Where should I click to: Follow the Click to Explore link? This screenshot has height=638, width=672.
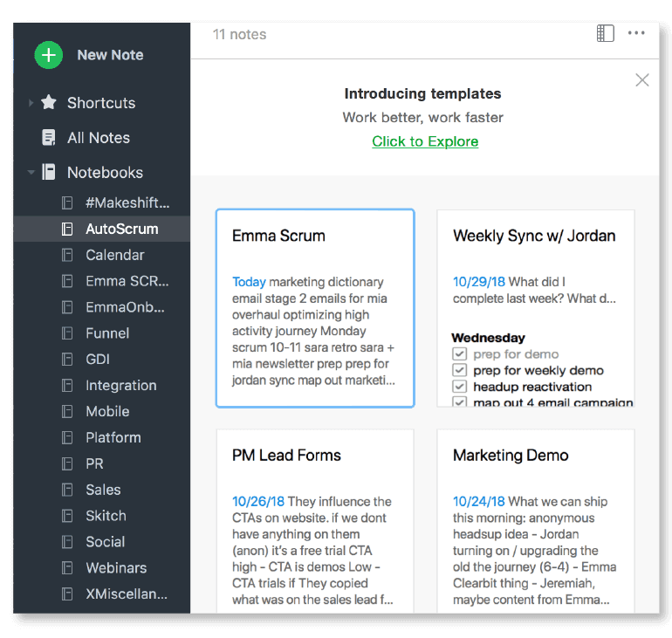point(425,141)
